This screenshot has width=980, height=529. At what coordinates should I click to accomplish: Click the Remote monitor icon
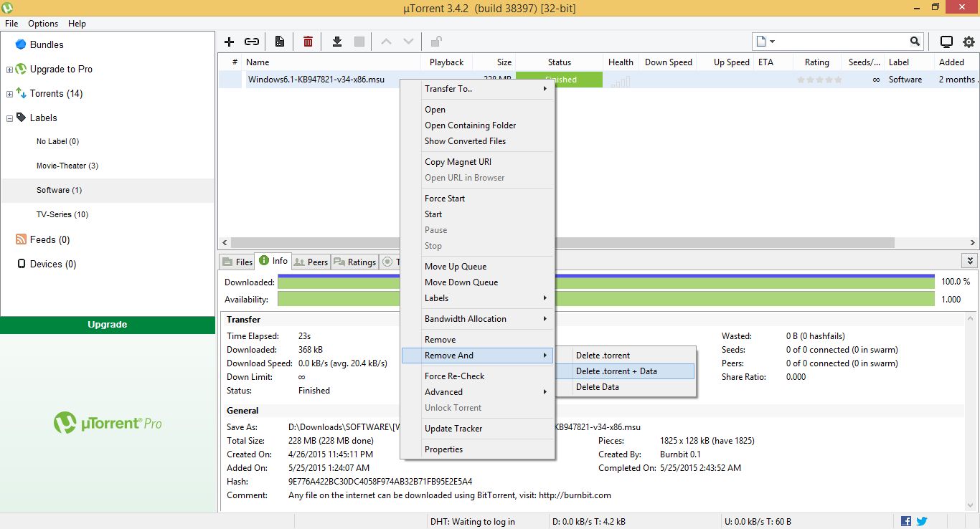tap(946, 42)
